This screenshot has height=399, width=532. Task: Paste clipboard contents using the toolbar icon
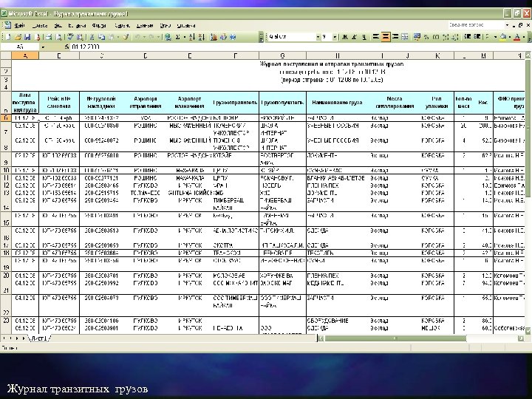111,37
